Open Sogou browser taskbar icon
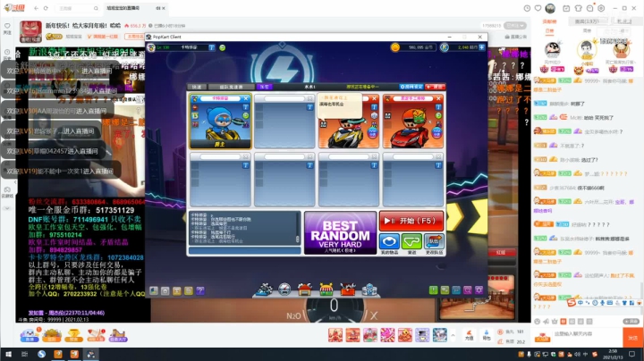 tap(41, 354)
